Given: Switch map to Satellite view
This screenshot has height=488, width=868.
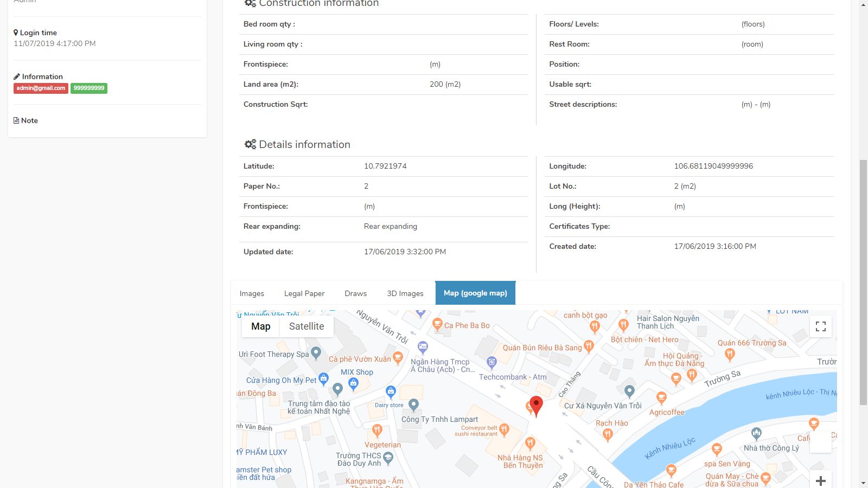Looking at the screenshot, I should [307, 326].
